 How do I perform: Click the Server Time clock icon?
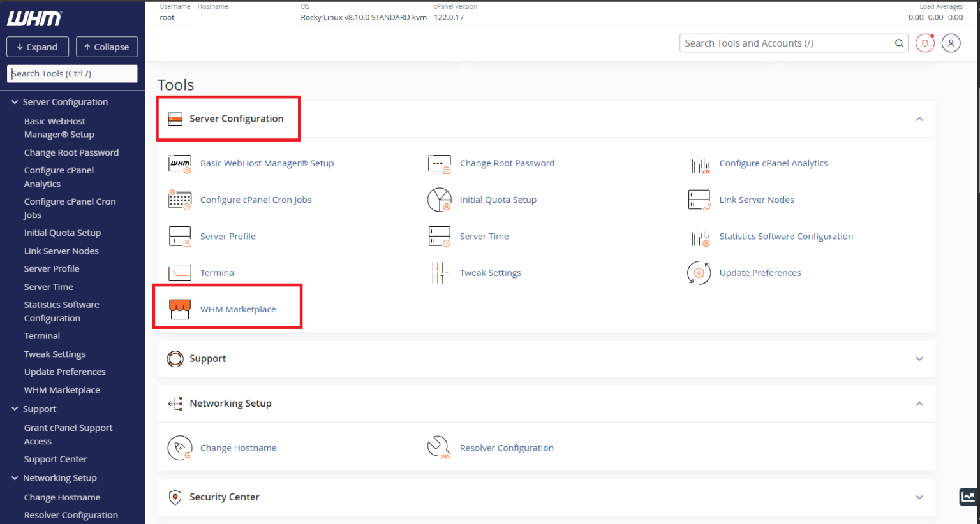pos(439,236)
